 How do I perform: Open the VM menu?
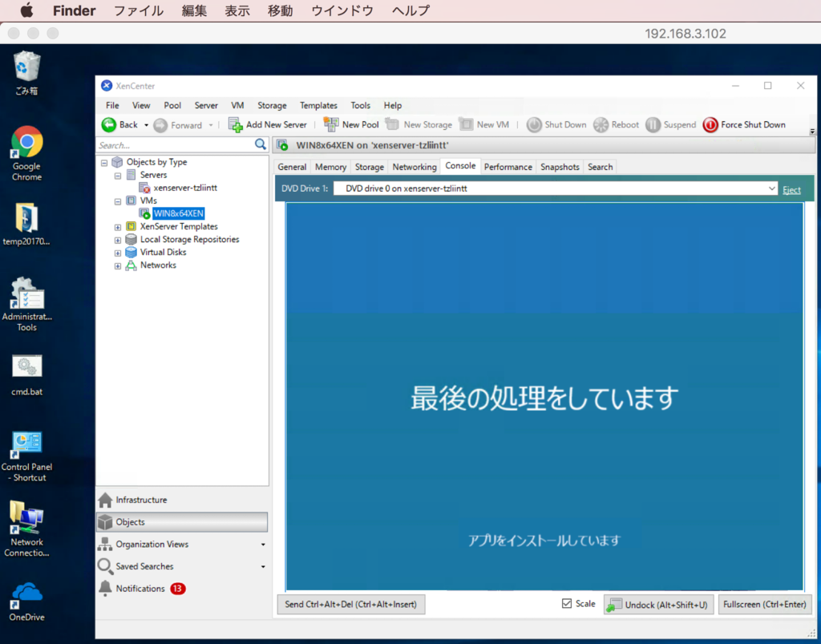pos(237,105)
